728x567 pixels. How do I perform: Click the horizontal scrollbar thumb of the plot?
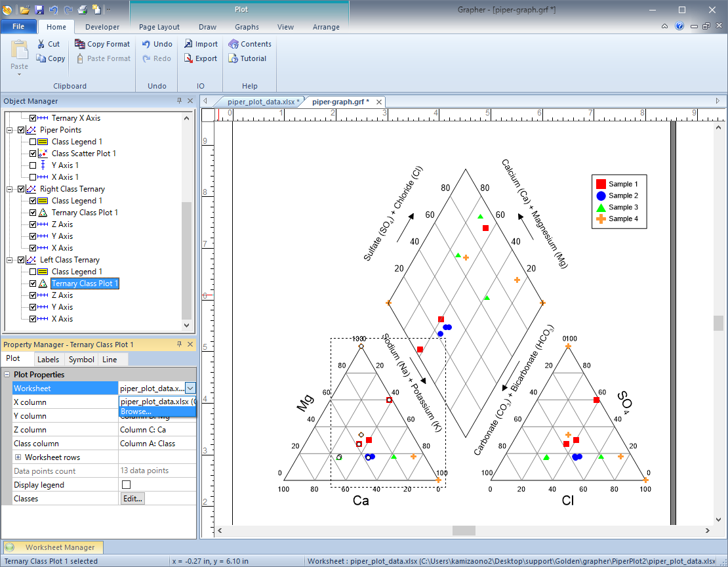click(464, 530)
